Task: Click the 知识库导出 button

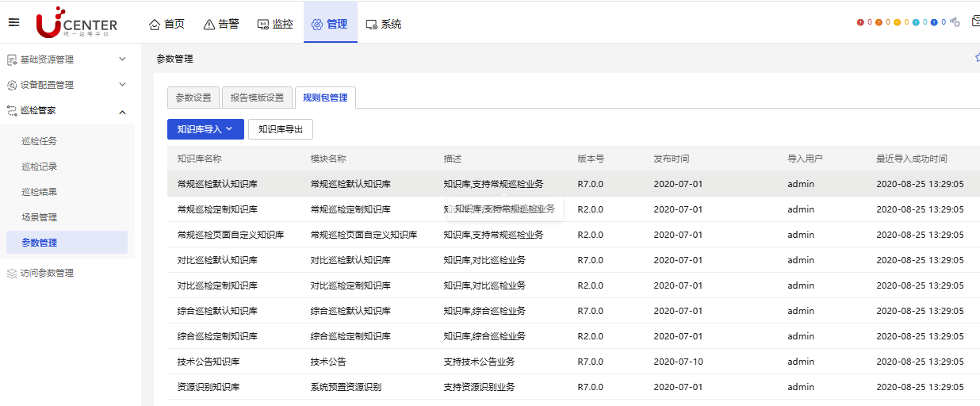Action: [x=281, y=129]
